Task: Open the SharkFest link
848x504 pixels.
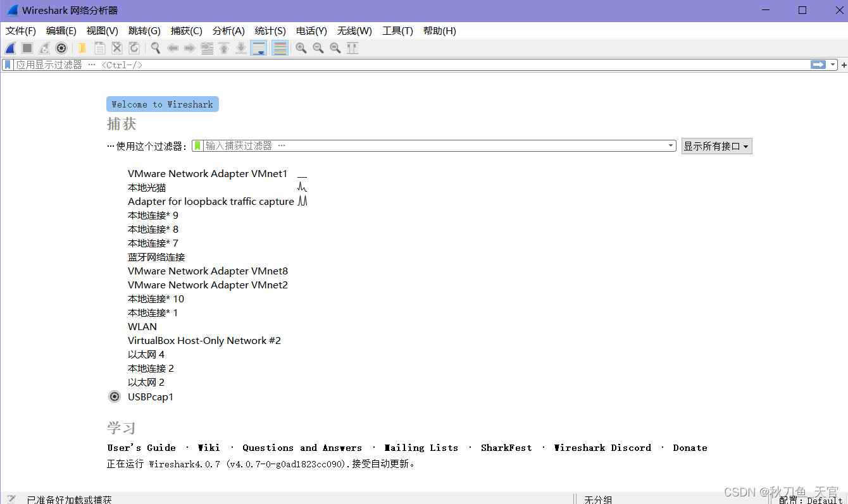Action: (506, 448)
